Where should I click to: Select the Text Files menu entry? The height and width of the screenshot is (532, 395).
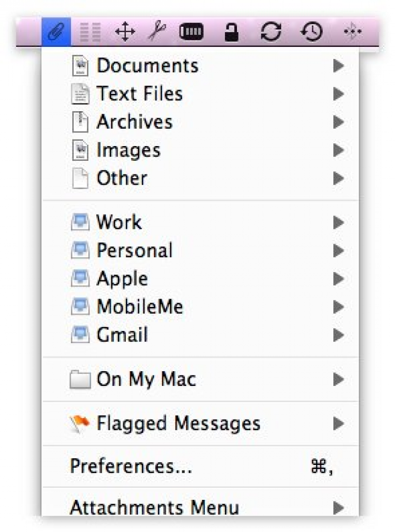[140, 94]
